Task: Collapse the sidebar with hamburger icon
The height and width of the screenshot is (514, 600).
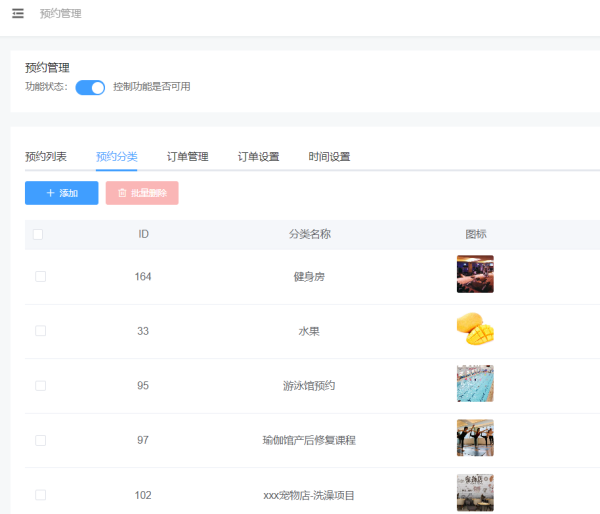Action: (x=18, y=13)
